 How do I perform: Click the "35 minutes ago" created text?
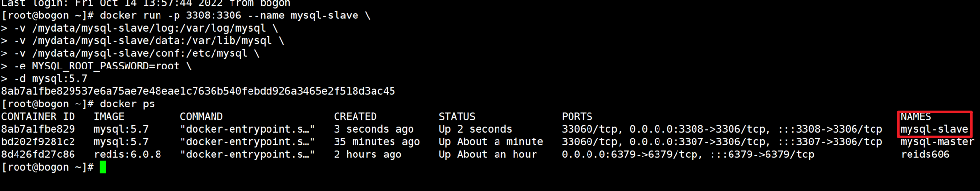point(376,142)
